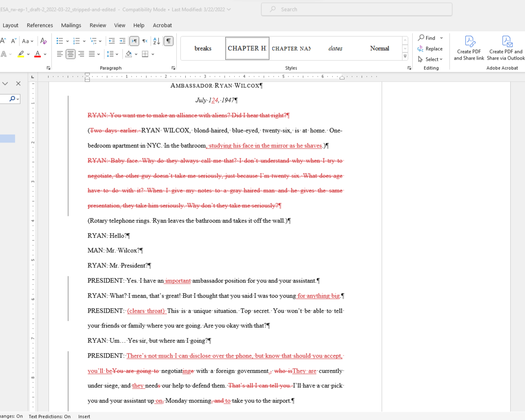Open the Acrobat tab
Viewport: 525px width, 420px height.
coord(162,25)
